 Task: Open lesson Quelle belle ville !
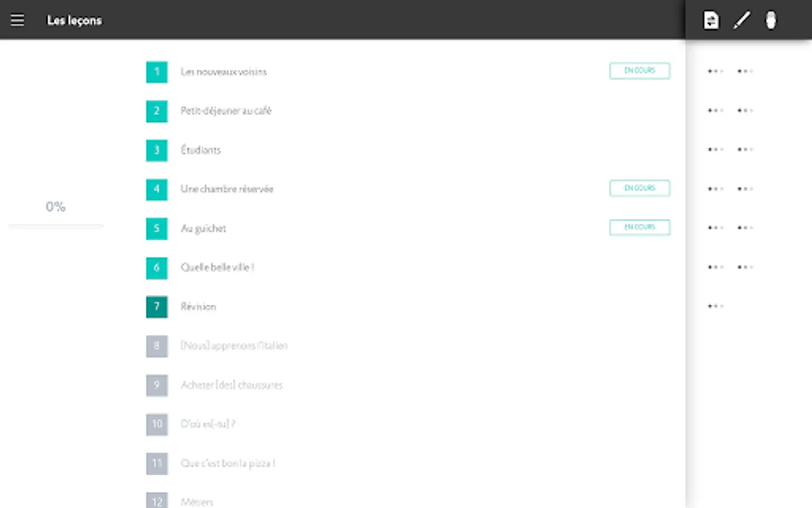[x=217, y=268]
